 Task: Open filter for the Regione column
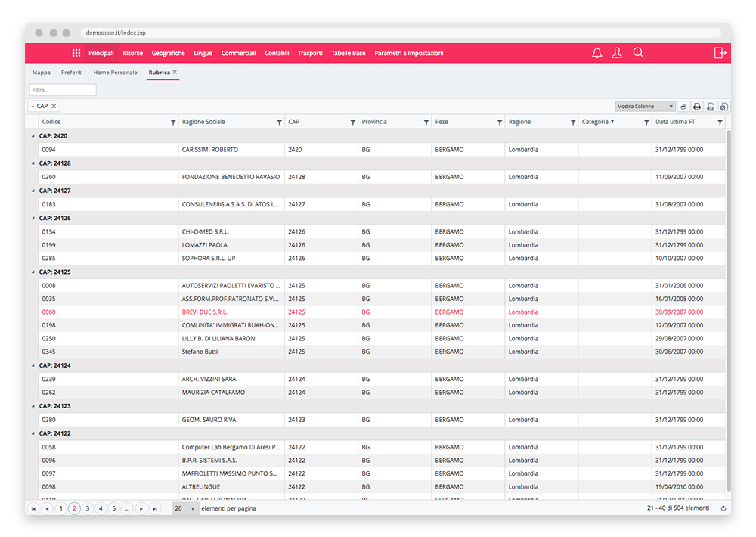(x=573, y=123)
